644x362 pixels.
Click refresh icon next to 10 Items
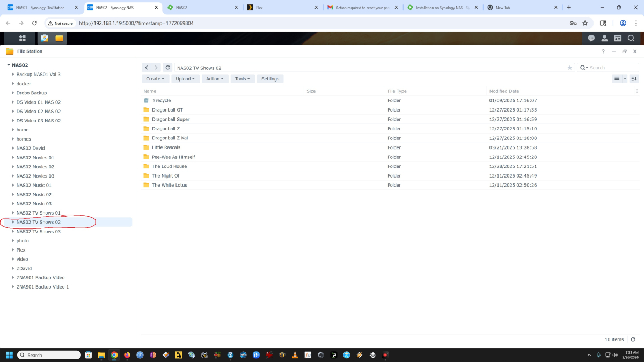633,339
